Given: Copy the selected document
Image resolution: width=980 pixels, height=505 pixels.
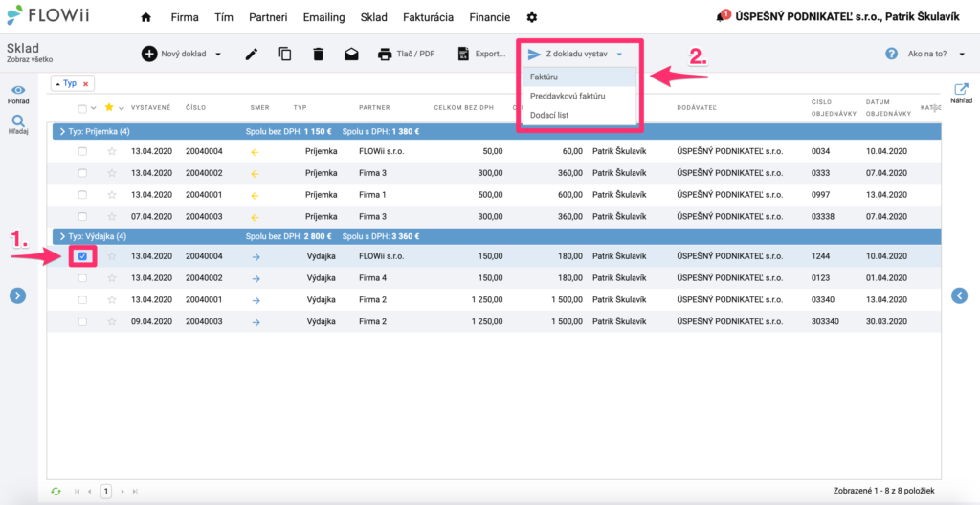Looking at the screenshot, I should (285, 54).
